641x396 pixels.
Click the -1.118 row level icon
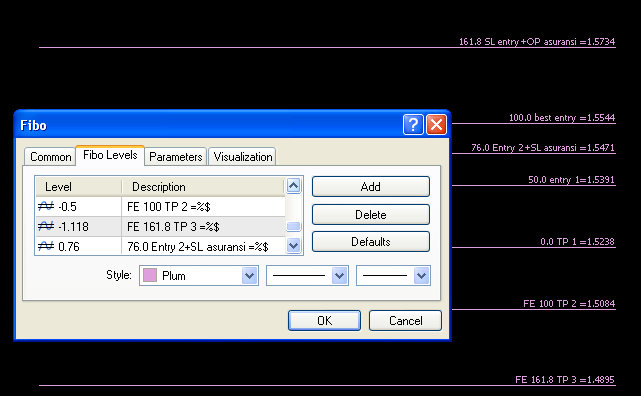[x=46, y=226]
